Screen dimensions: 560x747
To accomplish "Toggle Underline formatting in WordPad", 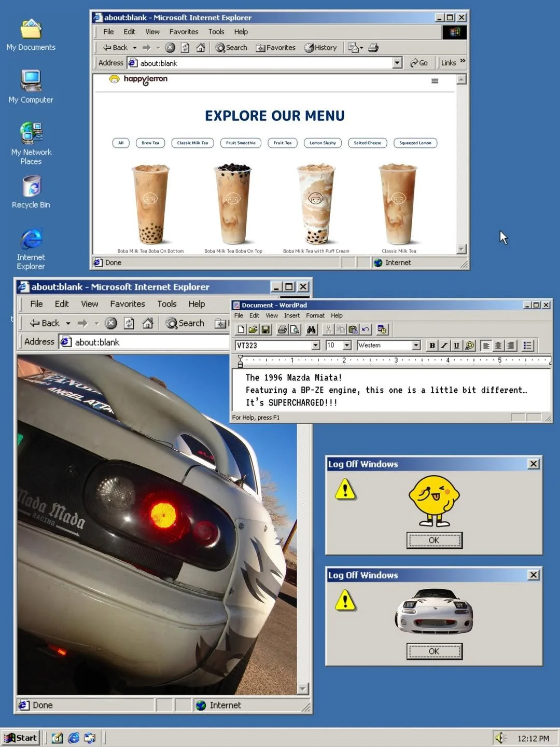I will pos(456,345).
